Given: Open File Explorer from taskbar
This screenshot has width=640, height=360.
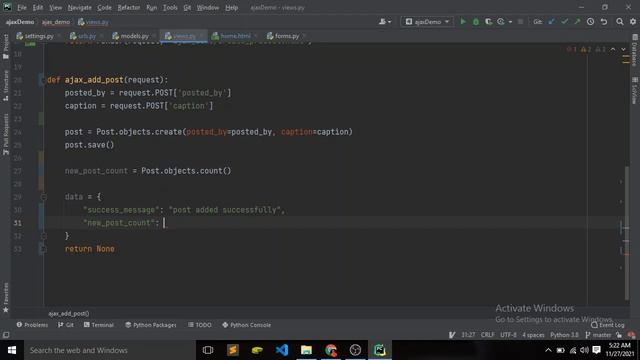Looking at the screenshot, I should (306, 350).
